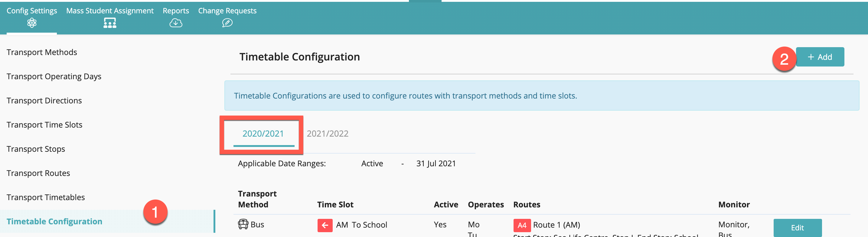Navigate to Transport Routes
The image size is (868, 237).
tap(38, 173)
